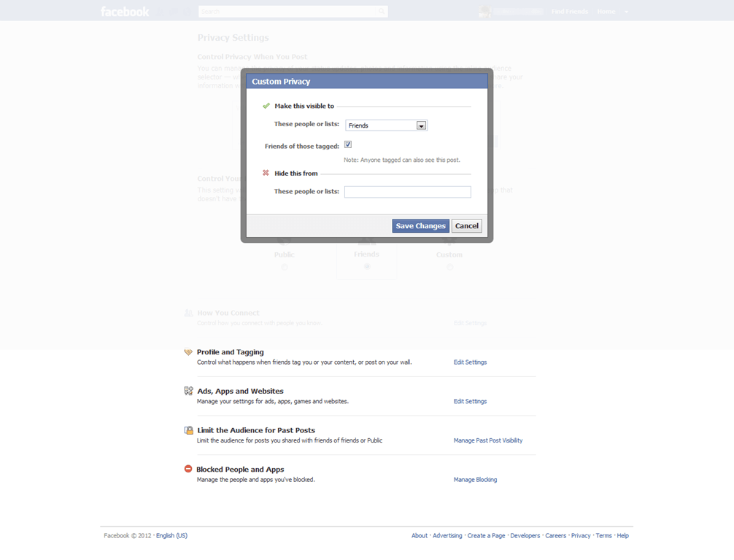Open Edit Settings for Ads, Apps and Websites
The image size is (734, 560).
pyautogui.click(x=470, y=401)
